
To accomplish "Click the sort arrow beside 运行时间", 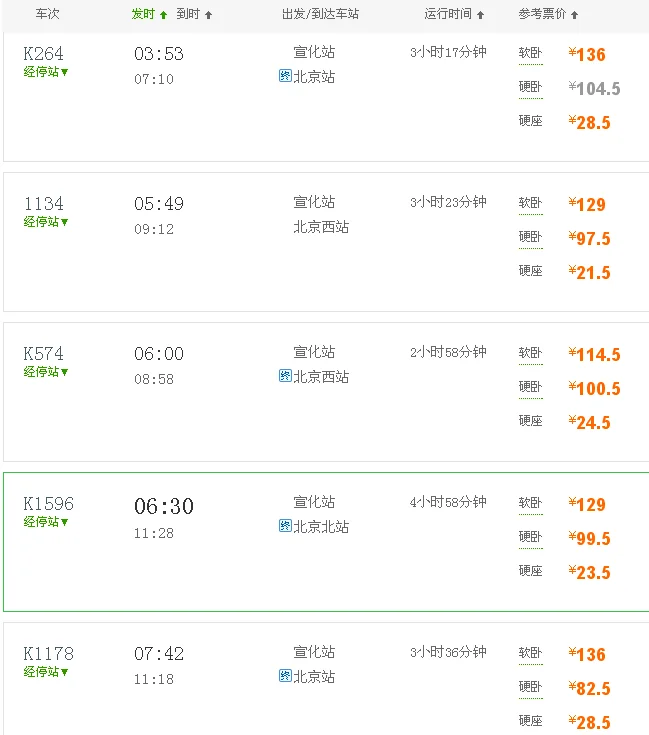I will coord(481,15).
